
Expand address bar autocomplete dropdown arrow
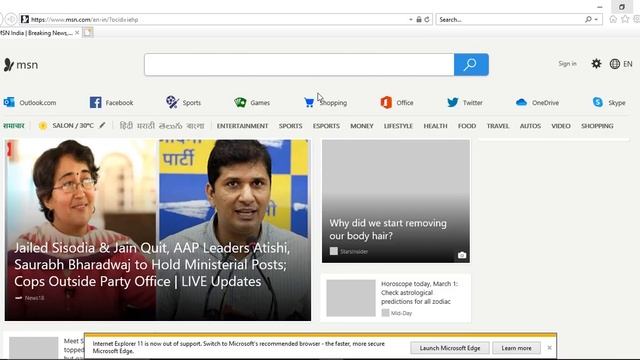point(411,19)
